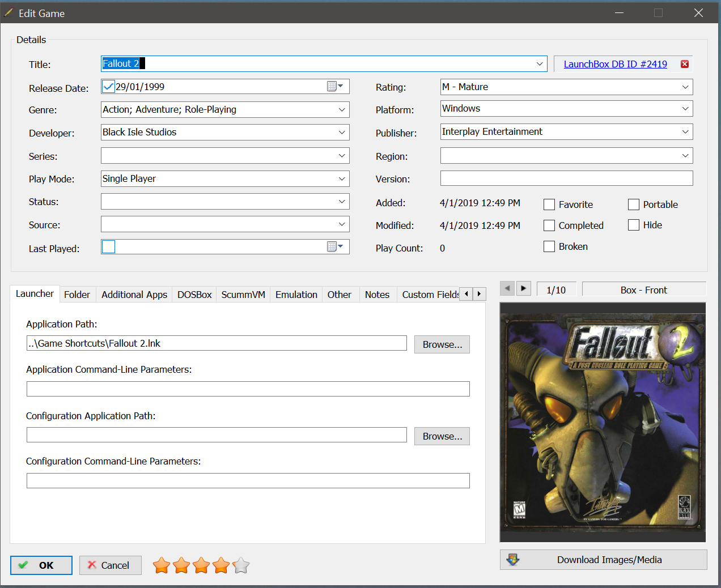Viewport: 721px width, 588px height.
Task: Set rating to five stars
Action: coord(241,565)
